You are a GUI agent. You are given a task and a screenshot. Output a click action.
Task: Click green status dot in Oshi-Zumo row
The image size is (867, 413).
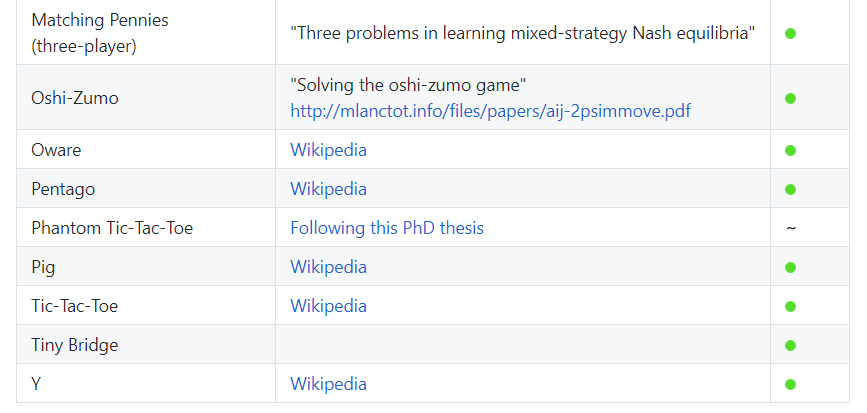click(x=790, y=98)
